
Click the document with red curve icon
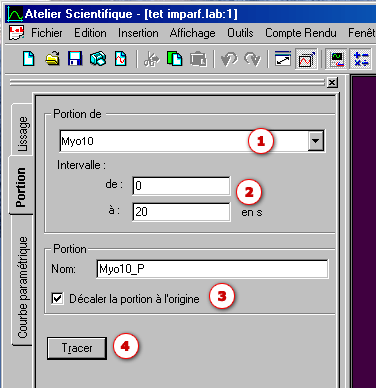click(x=121, y=59)
